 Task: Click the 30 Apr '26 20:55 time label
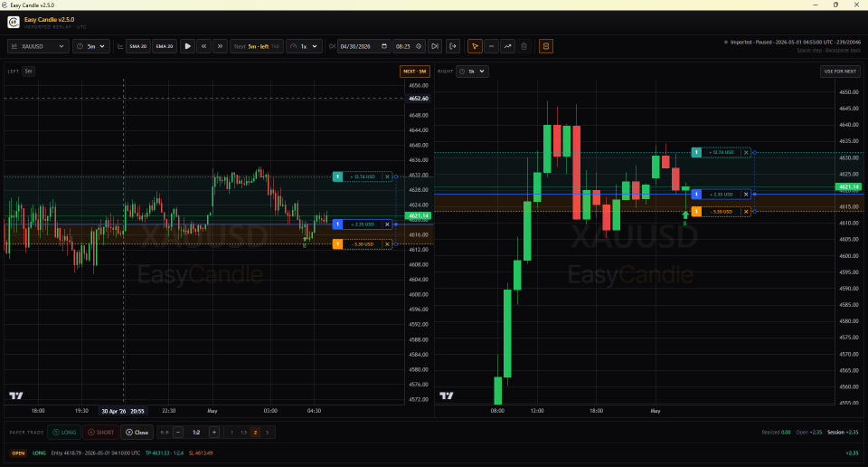123,411
